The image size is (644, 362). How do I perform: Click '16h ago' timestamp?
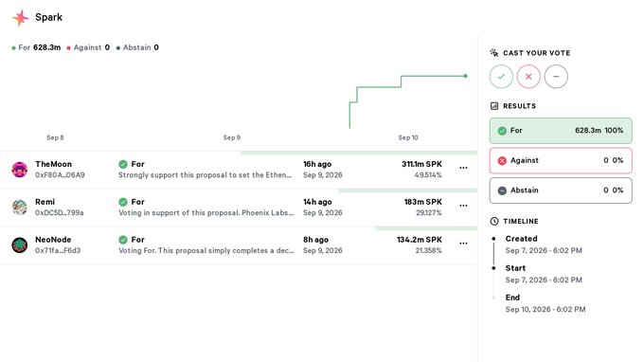pyautogui.click(x=317, y=164)
